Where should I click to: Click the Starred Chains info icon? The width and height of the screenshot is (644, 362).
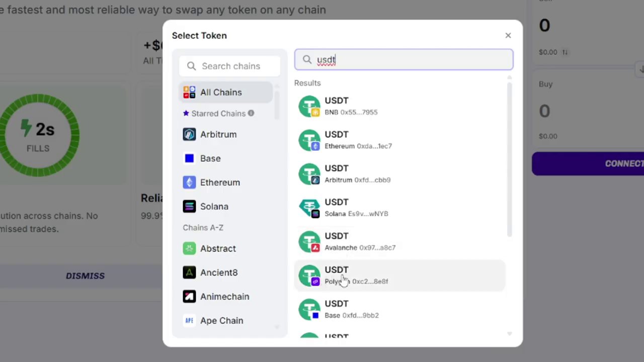pos(251,113)
